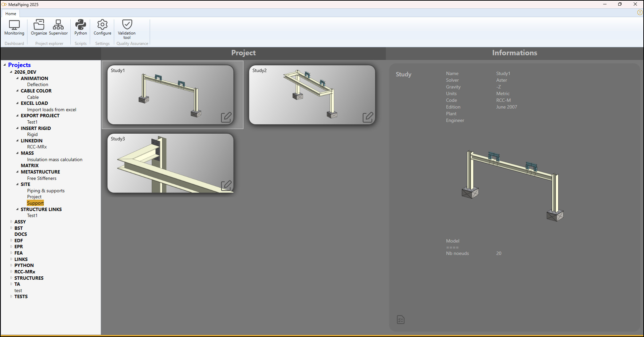Screen dimensions: 644x337
Task: Select the Home ribbon tab
Action: click(11, 14)
